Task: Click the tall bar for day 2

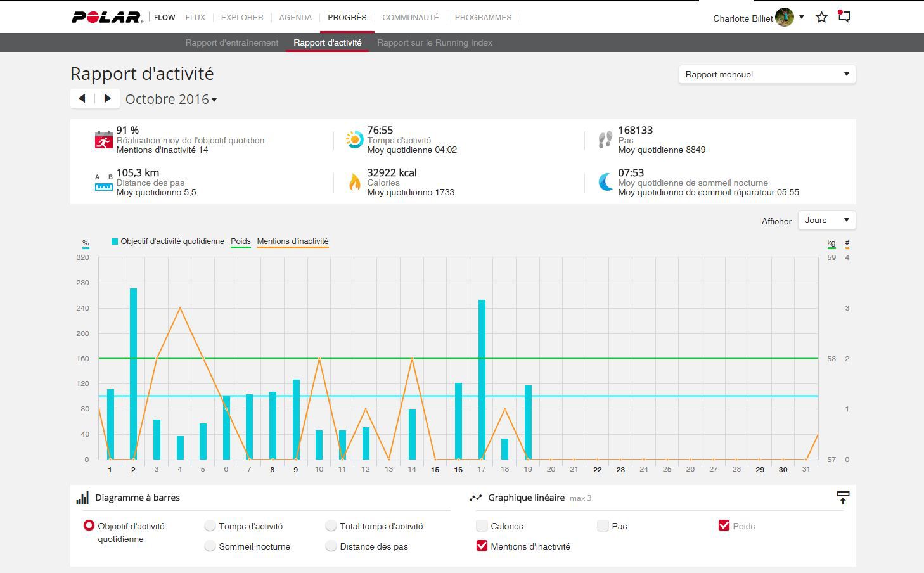Action: [133, 373]
